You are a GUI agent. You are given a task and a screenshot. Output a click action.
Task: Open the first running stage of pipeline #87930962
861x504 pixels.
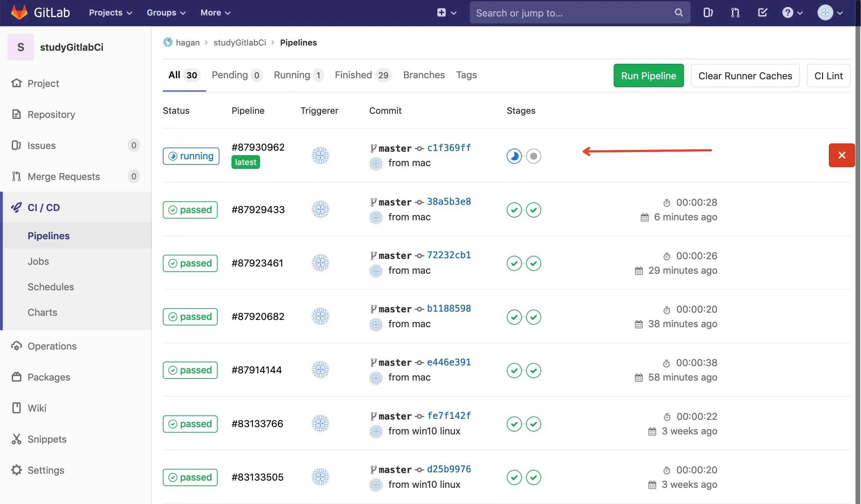pyautogui.click(x=514, y=156)
